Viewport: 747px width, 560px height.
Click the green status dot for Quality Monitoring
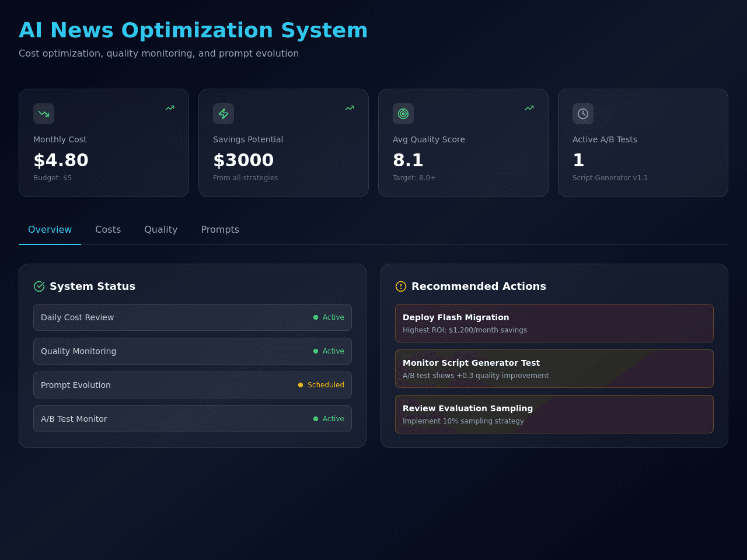316,351
